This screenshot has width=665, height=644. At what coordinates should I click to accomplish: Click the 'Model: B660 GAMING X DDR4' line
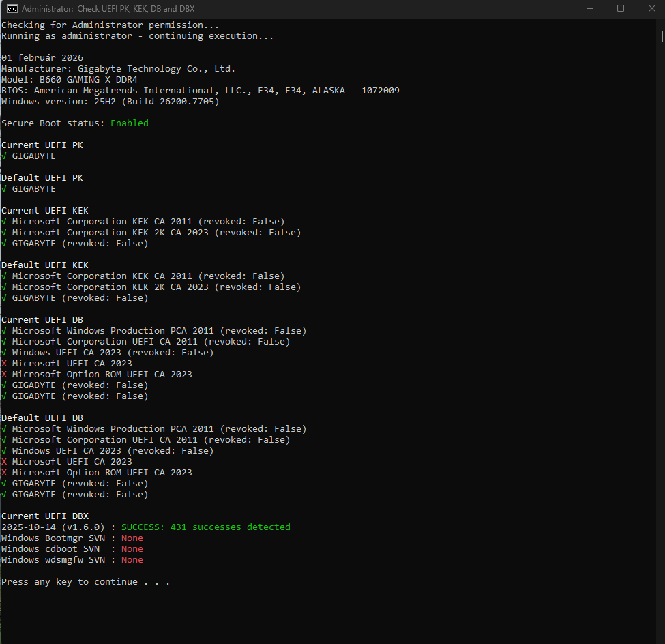(x=70, y=80)
